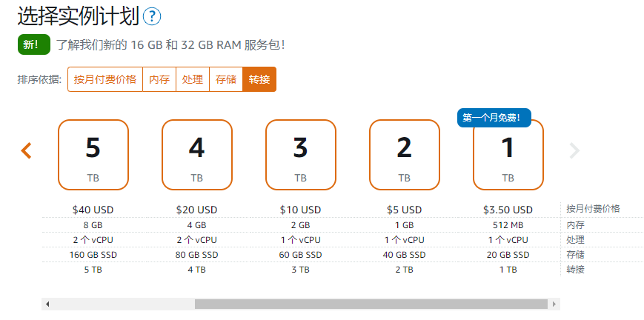The image size is (644, 320).
Task: Click the left orange carousel arrow
Action: [x=26, y=151]
